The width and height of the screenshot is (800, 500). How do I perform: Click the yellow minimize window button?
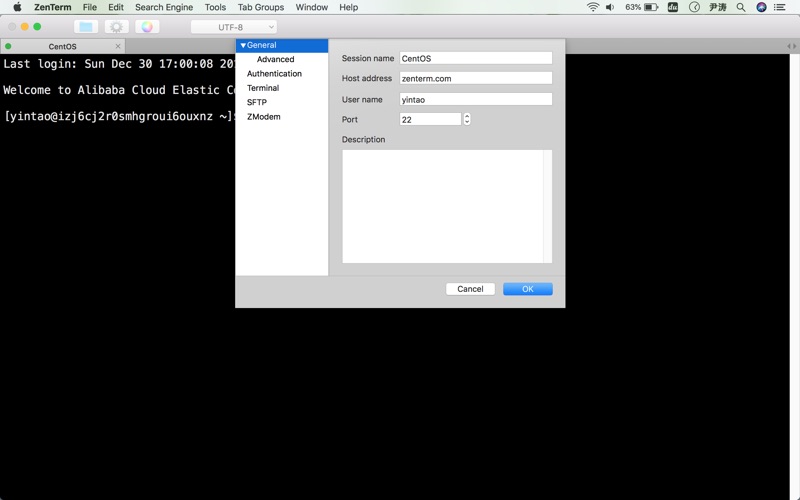pos(24,27)
